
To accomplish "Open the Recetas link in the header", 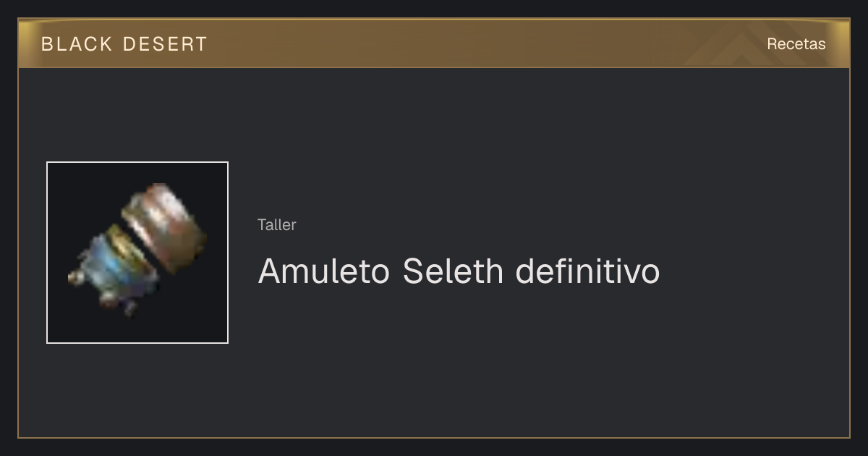I will pos(796,43).
